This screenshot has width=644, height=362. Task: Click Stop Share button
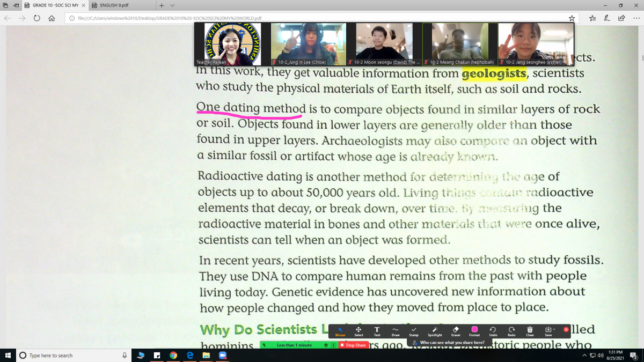(353, 345)
